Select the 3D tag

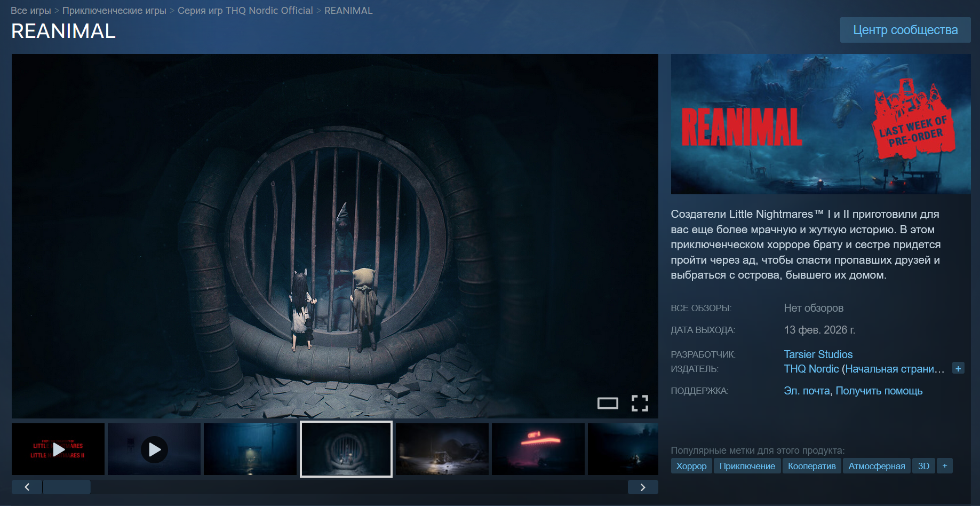tap(924, 466)
